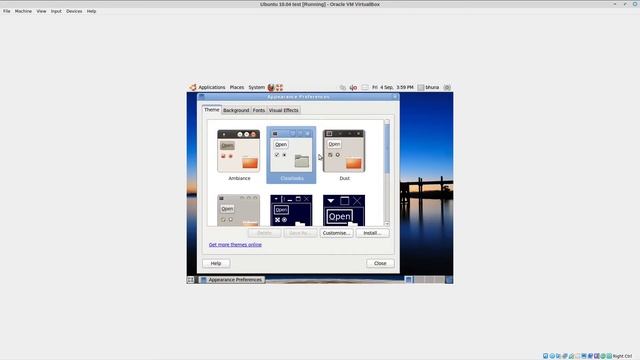
Task: Click the theme list scroll-up arrow
Action: (x=387, y=122)
